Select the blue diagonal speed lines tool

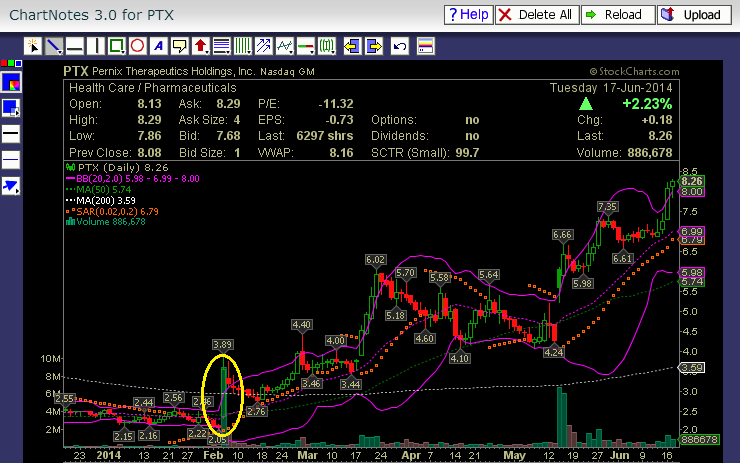[x=263, y=46]
